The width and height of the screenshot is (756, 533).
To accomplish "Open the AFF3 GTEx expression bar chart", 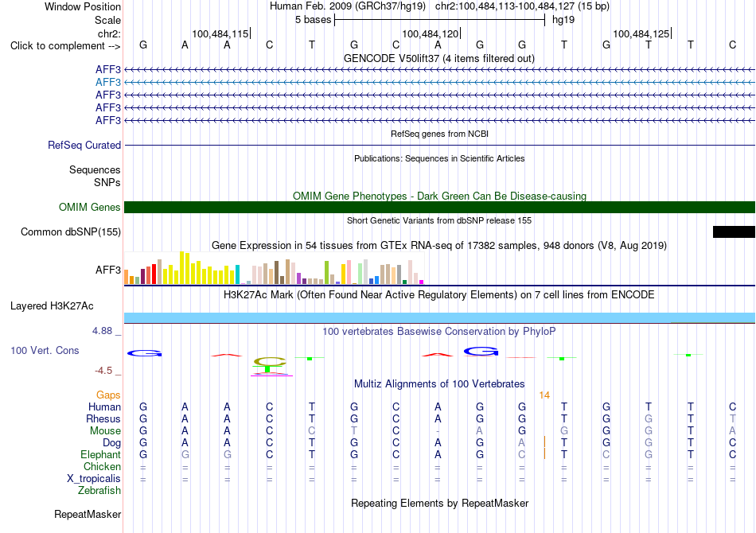I will click(x=274, y=268).
